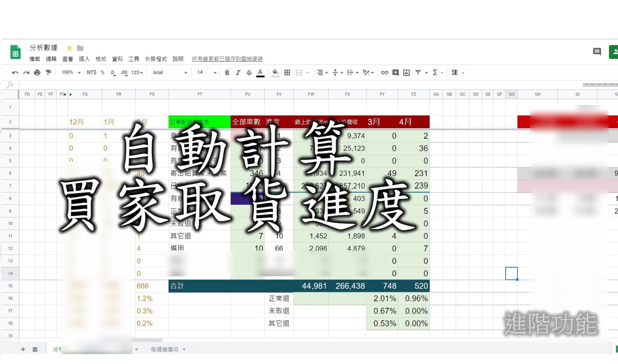Select the paint format tool
The height and width of the screenshot is (364, 618).
coord(49,72)
